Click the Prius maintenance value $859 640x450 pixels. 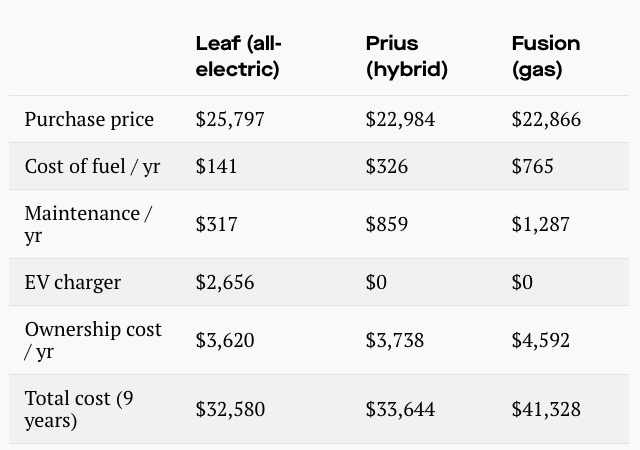tap(387, 224)
